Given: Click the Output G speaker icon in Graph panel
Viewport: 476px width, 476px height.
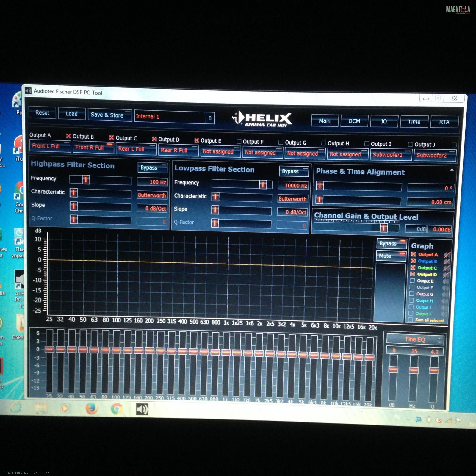Looking at the screenshot, I should 445,295.
